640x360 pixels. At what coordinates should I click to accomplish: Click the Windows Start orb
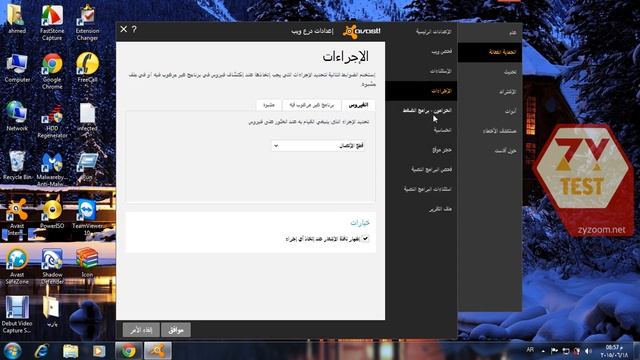click(12, 351)
